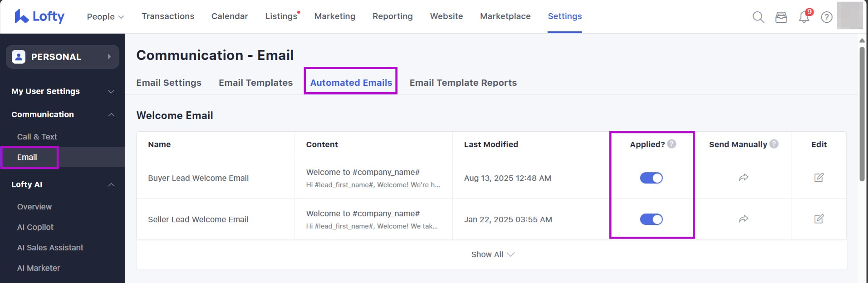Show all welcome emails

492,254
